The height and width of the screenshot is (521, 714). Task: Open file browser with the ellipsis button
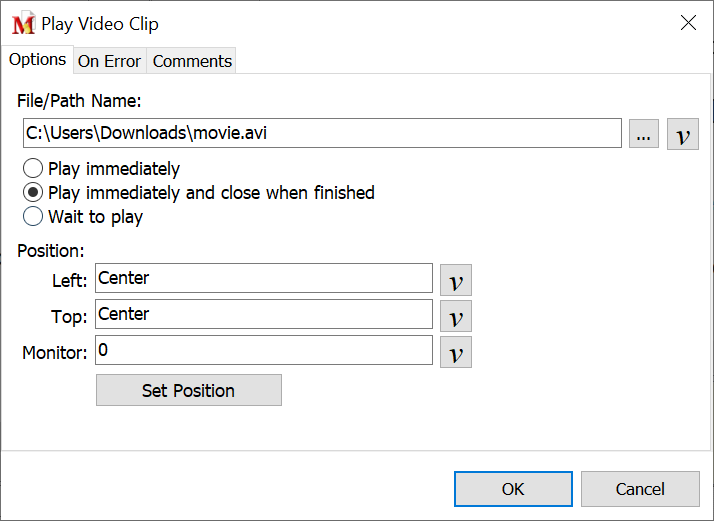click(x=644, y=134)
